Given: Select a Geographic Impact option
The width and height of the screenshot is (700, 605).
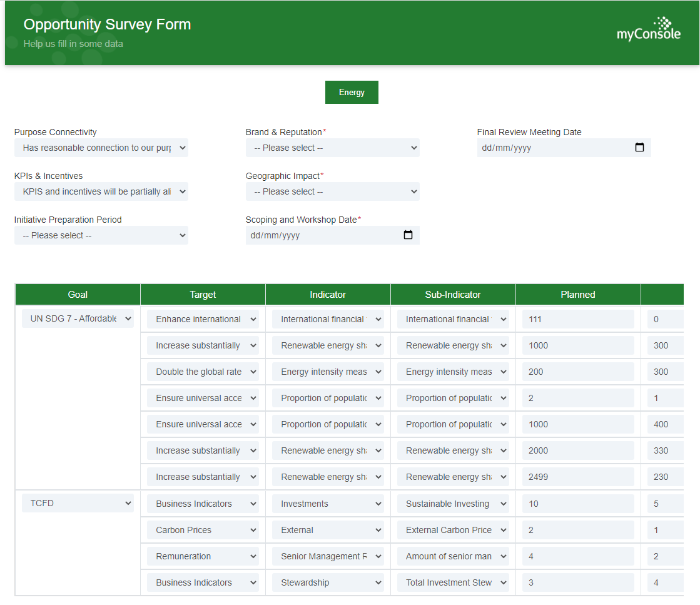Looking at the screenshot, I should pyautogui.click(x=332, y=191).
